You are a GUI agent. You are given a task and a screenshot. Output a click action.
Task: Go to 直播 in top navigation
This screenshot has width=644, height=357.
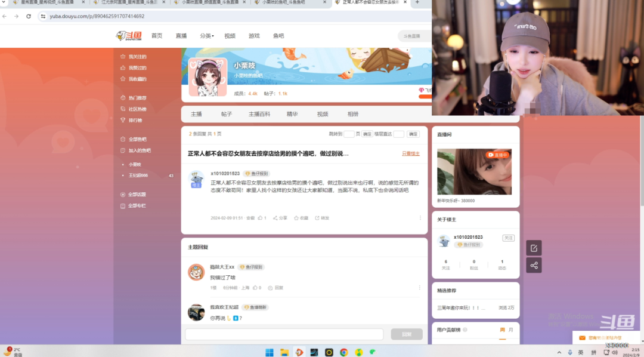pyautogui.click(x=181, y=36)
